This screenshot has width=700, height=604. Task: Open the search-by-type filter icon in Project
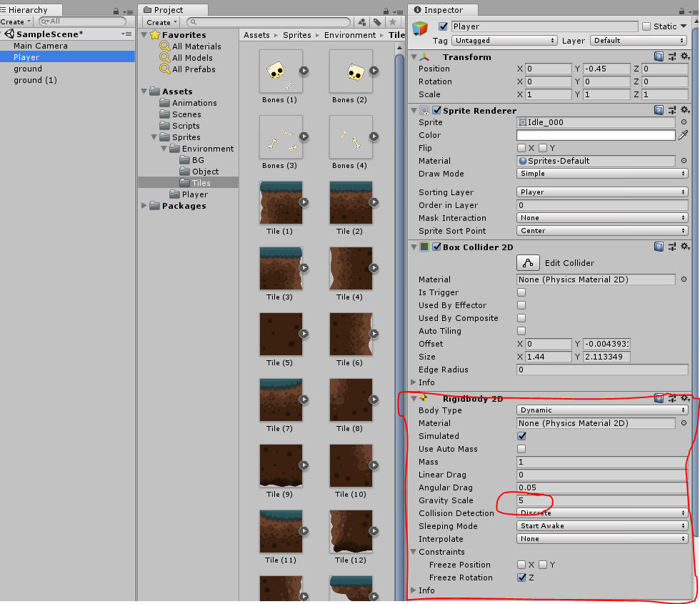(x=362, y=22)
